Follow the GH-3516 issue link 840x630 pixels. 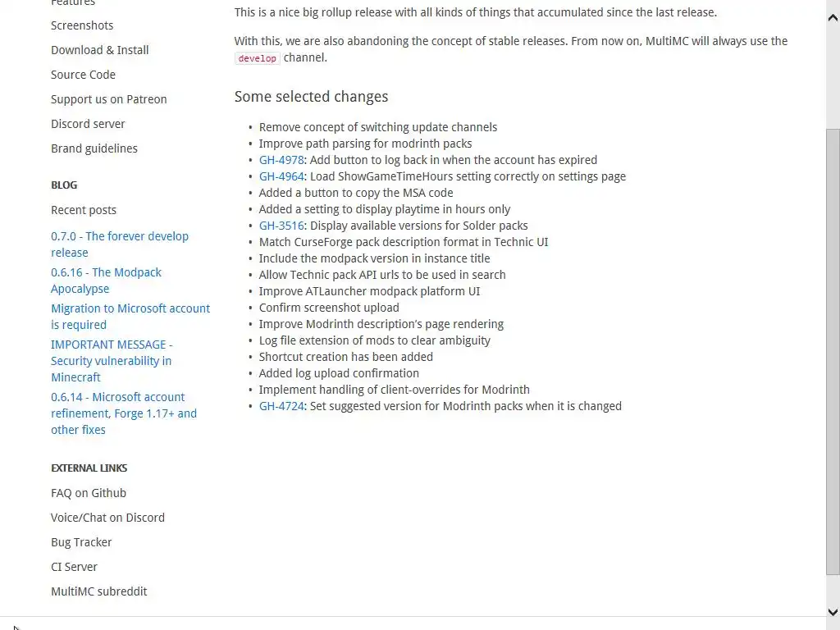tap(281, 226)
